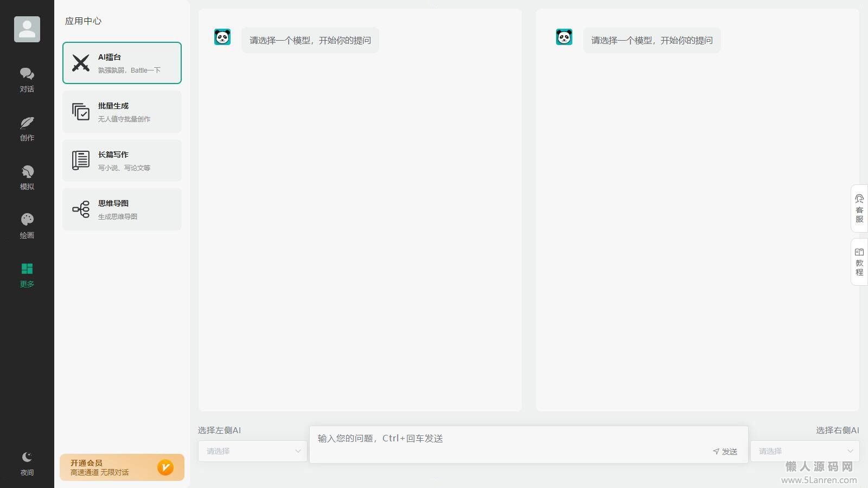
Task: Open the 创作 creation section
Action: [27, 129]
